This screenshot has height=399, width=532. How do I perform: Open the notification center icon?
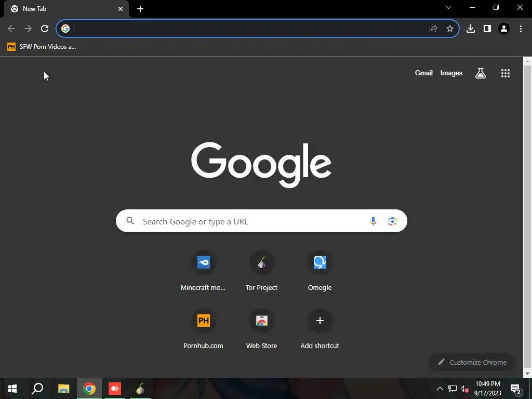coord(516,390)
